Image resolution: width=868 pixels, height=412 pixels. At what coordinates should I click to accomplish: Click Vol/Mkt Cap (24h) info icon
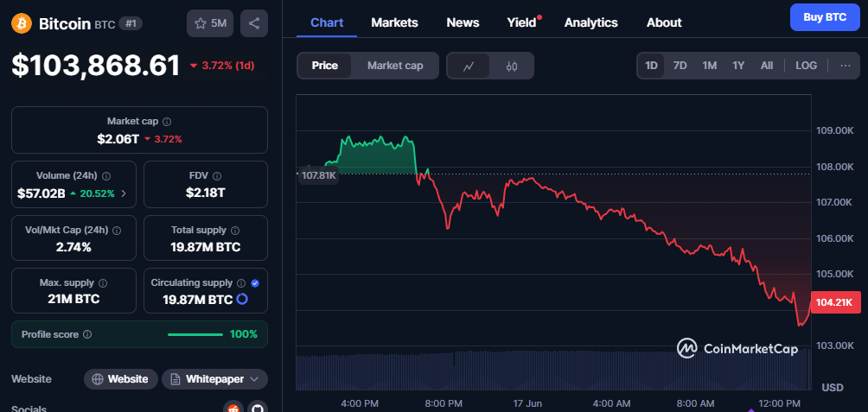[117, 230]
